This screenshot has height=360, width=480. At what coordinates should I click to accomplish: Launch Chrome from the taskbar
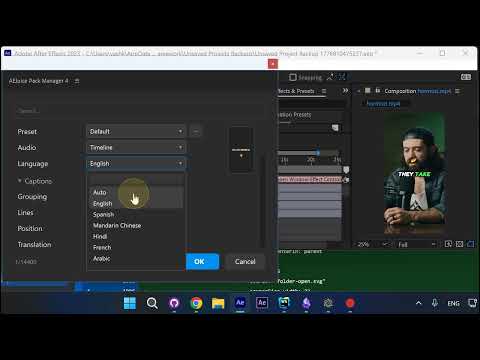[196, 303]
